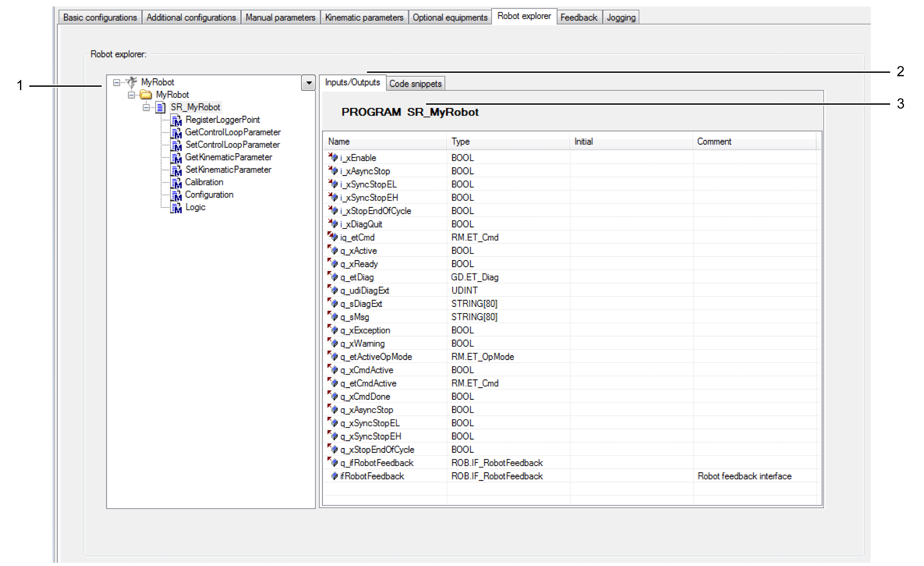Click the Configuration method icon
Image resolution: width=924 pixels, height=566 pixels.
[176, 195]
